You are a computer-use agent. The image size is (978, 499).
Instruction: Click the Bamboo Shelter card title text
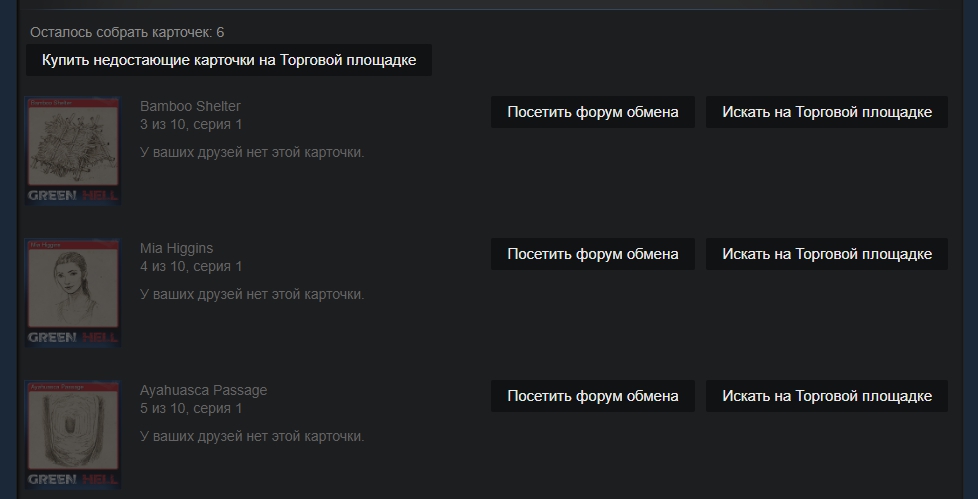click(x=190, y=106)
